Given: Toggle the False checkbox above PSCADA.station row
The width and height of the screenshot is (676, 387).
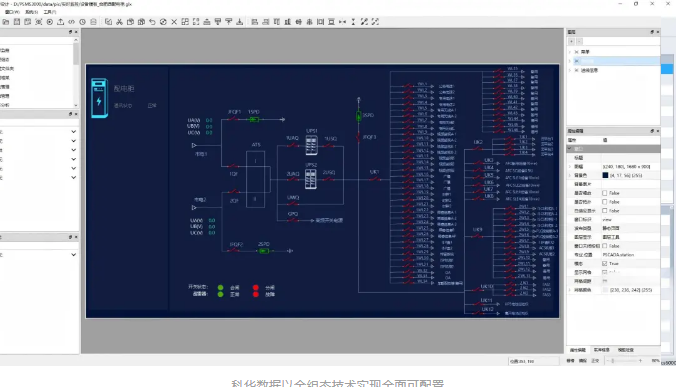Looking at the screenshot, I should click(x=604, y=246).
